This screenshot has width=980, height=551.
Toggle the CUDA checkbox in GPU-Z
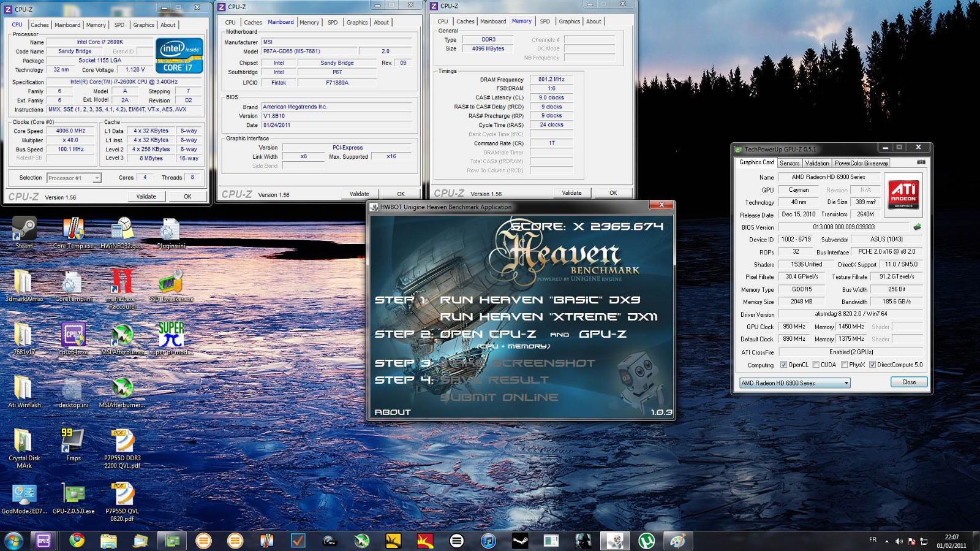(x=816, y=365)
